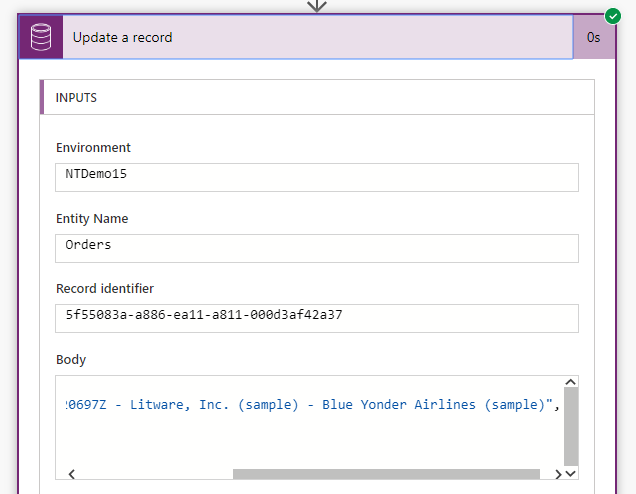Viewport: 636px width, 494px height.
Task: Click the Body label
Action: [x=71, y=360]
